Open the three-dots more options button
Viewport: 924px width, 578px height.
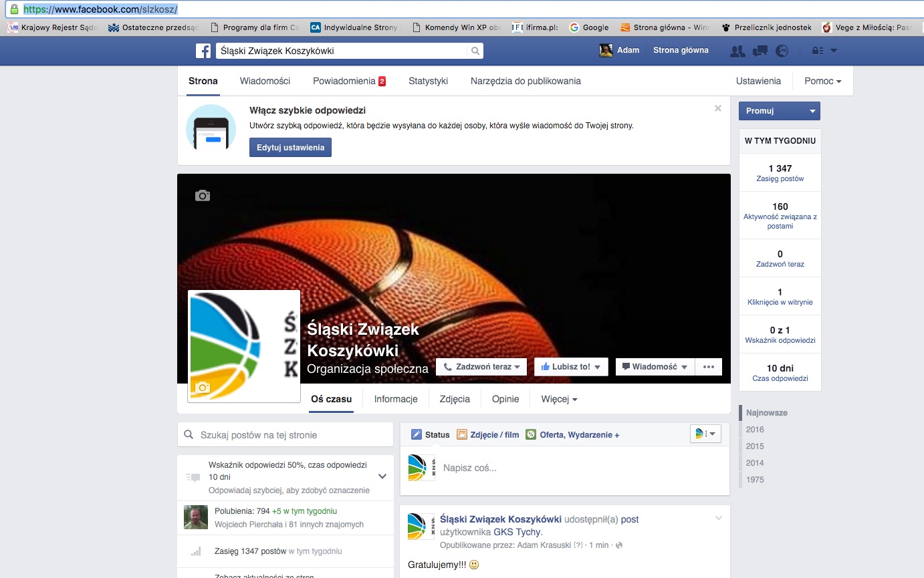pyautogui.click(x=709, y=367)
